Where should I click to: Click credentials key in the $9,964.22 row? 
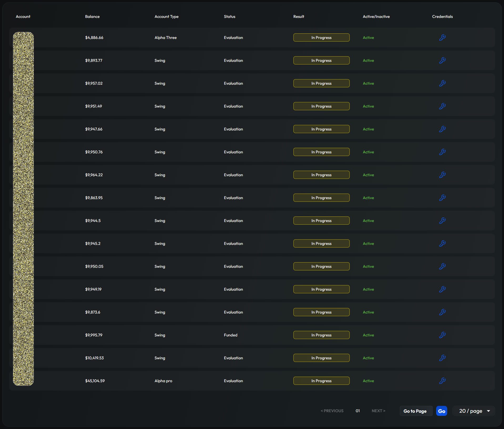442,175
